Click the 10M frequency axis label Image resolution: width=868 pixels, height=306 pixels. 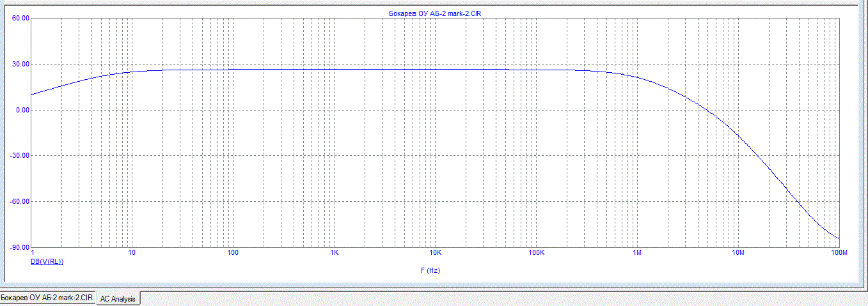[x=738, y=253]
